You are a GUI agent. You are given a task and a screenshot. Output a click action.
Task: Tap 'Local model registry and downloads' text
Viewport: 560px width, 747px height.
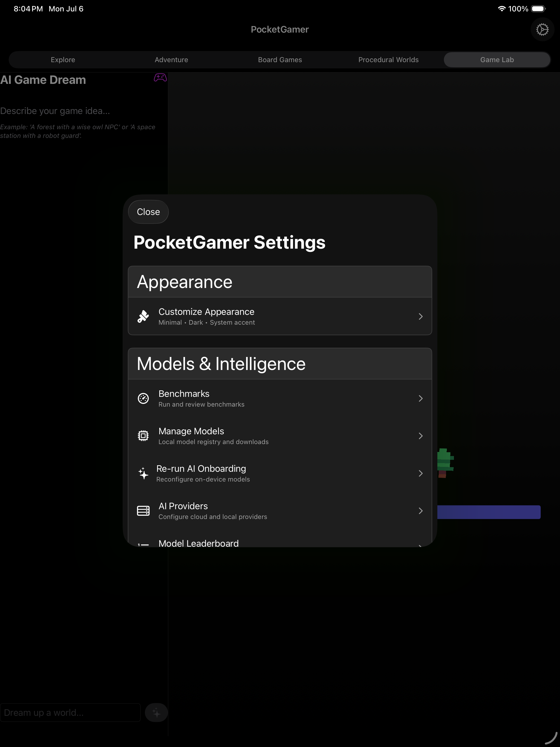[214, 442]
